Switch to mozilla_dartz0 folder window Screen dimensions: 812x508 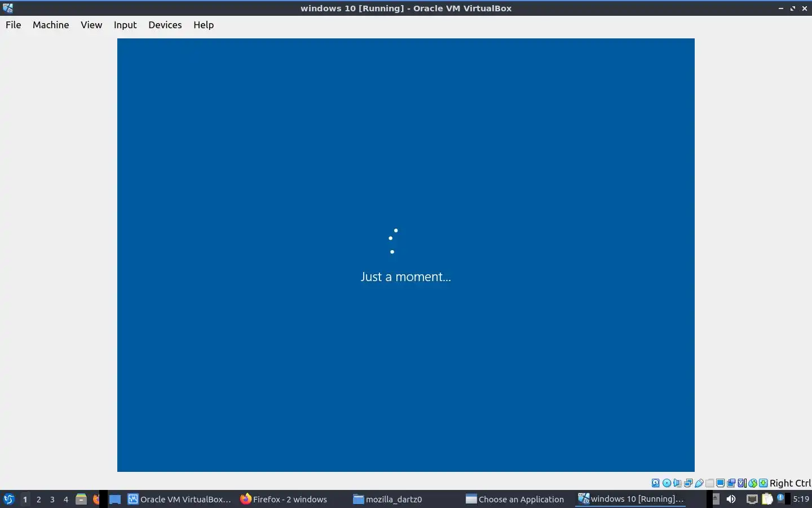388,499
